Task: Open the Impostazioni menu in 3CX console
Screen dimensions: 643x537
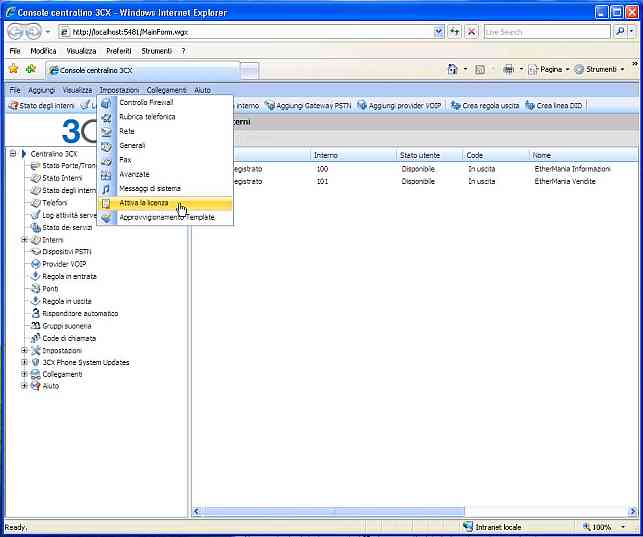Action: pos(119,90)
